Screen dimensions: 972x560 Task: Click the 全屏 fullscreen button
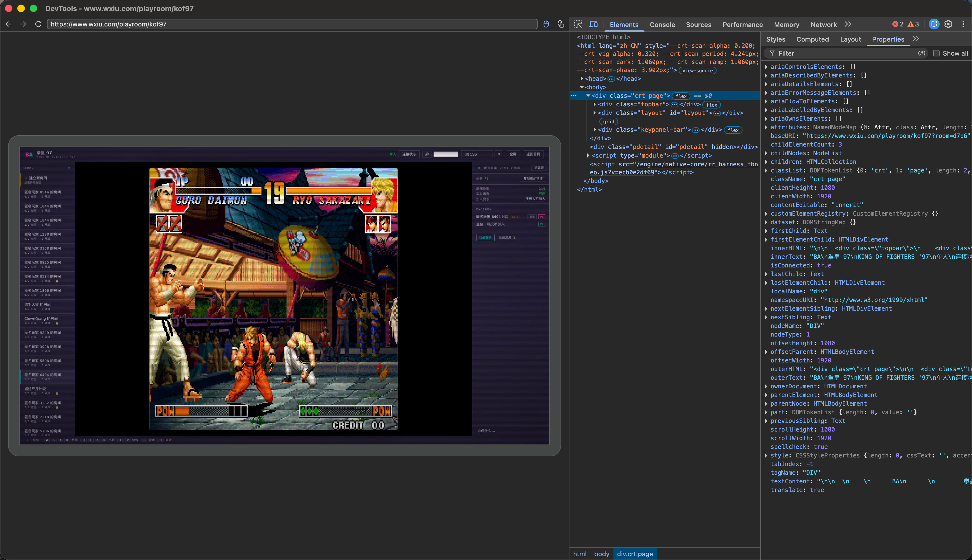(x=512, y=154)
